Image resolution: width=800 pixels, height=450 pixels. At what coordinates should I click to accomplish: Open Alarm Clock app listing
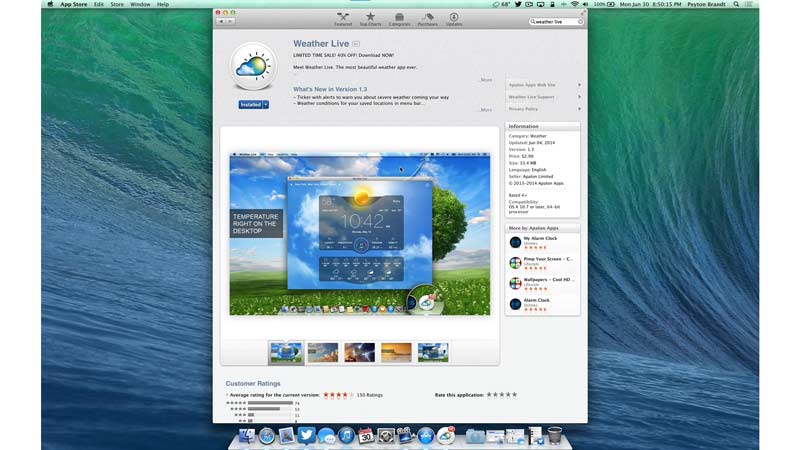[543, 304]
